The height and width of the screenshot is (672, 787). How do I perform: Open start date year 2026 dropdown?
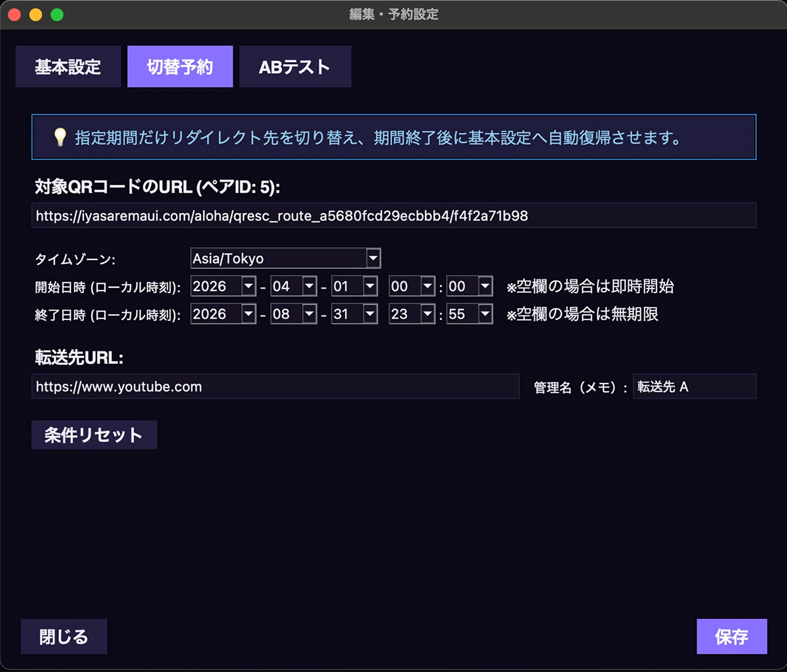point(224,287)
